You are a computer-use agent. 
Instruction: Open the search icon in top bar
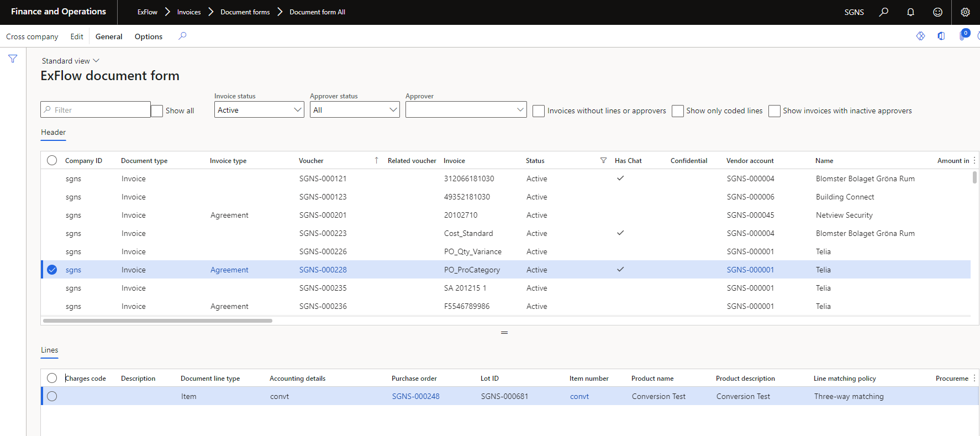pos(884,12)
